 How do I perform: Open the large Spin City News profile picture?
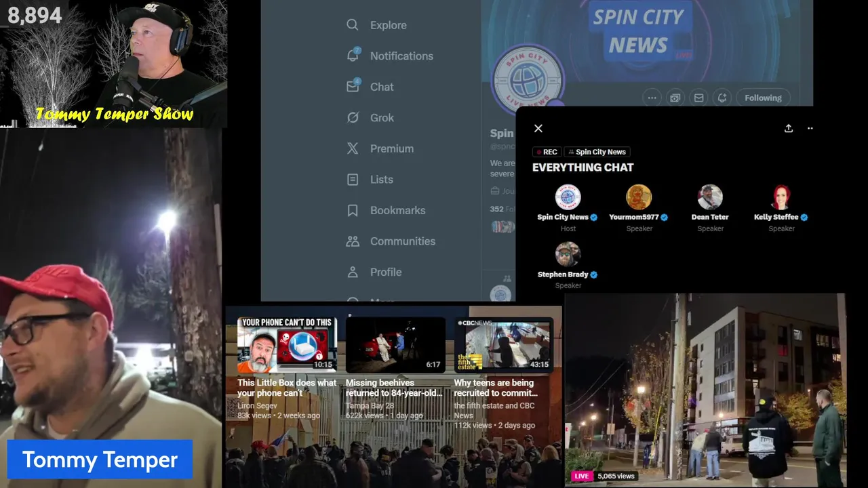click(x=527, y=80)
